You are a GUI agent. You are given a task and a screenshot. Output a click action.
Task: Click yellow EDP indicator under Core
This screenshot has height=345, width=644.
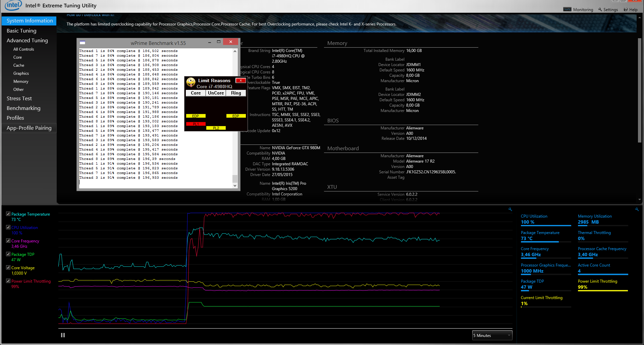click(x=196, y=116)
